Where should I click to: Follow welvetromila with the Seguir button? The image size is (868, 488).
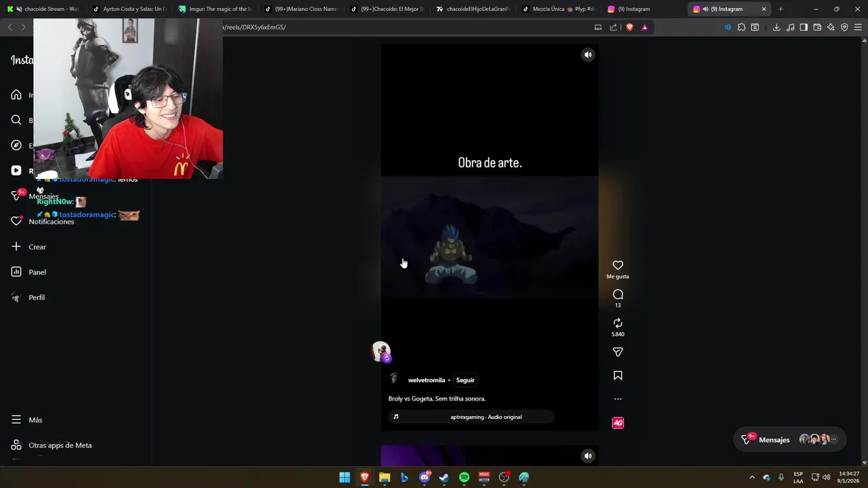point(465,380)
